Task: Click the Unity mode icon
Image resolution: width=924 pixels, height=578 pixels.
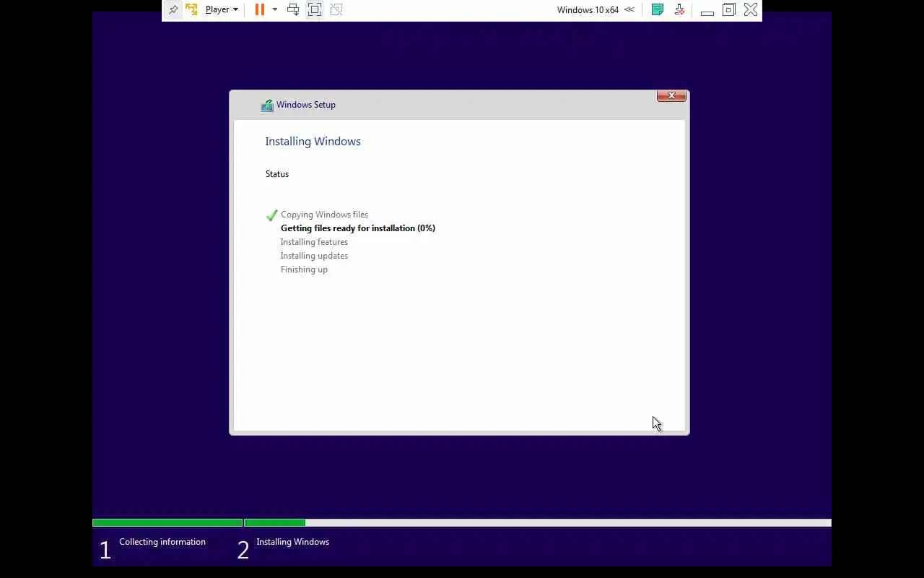Action: coord(336,9)
